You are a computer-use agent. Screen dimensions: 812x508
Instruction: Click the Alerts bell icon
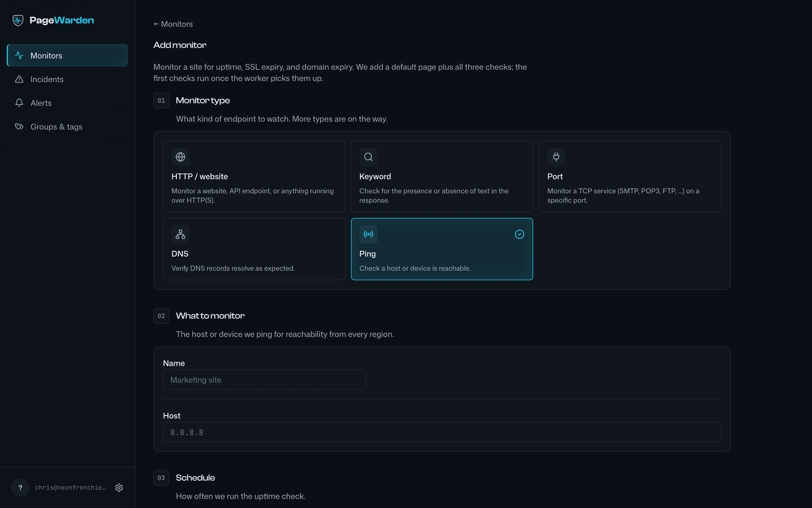tap(19, 103)
